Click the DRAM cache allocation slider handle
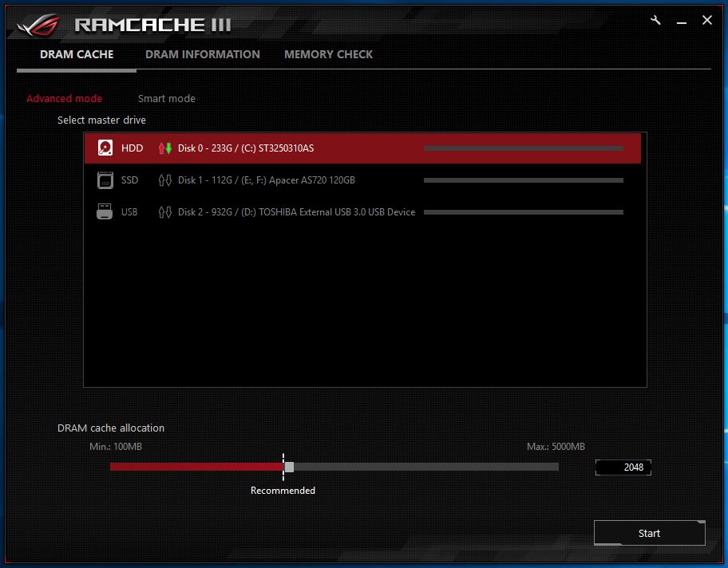 point(289,467)
